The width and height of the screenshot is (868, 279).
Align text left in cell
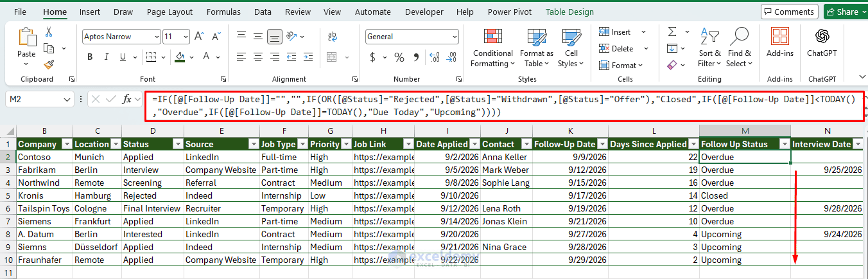241,57
